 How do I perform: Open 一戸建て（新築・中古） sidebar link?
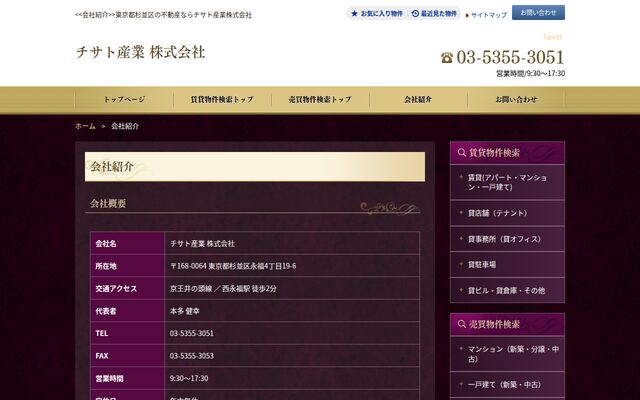507,384
